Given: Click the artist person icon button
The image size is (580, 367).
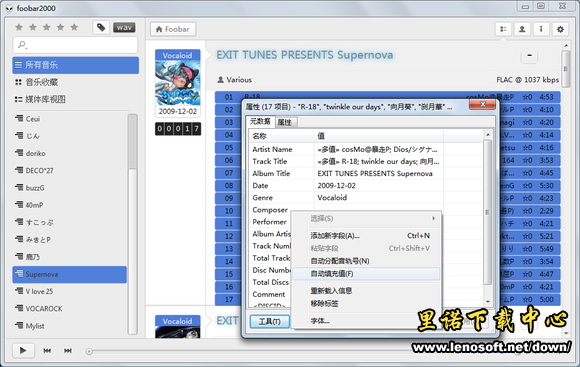Looking at the screenshot, I should click(x=522, y=29).
